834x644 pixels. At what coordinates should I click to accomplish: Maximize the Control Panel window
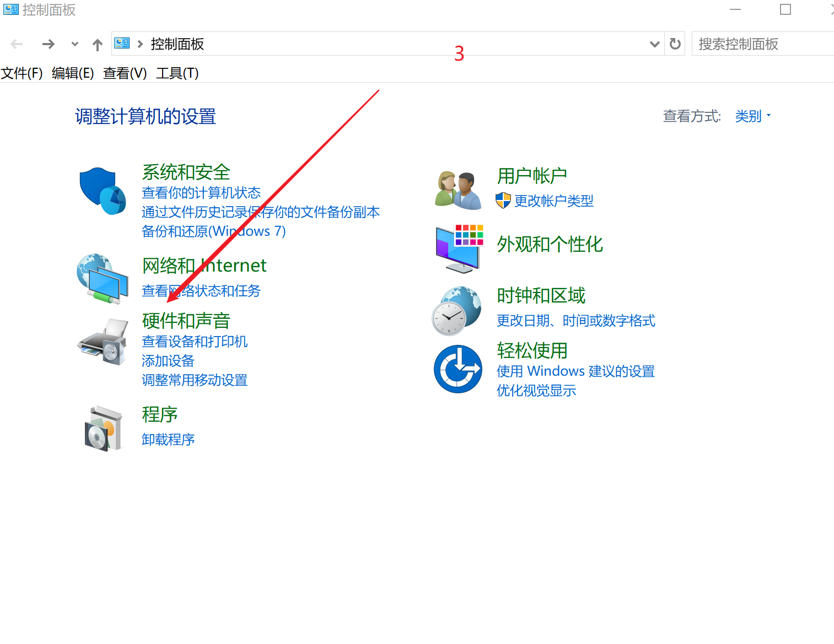point(785,9)
